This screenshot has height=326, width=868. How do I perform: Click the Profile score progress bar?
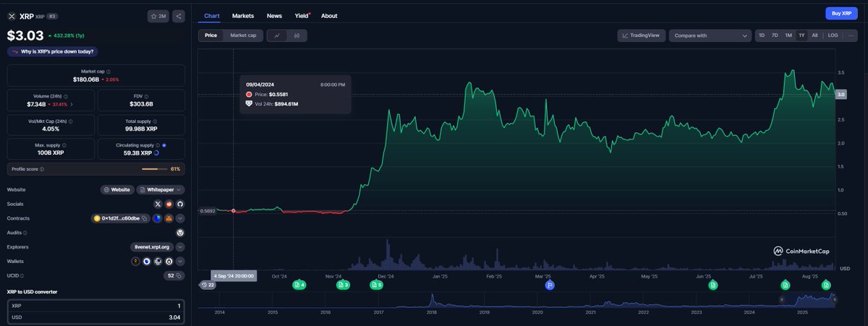coord(154,169)
